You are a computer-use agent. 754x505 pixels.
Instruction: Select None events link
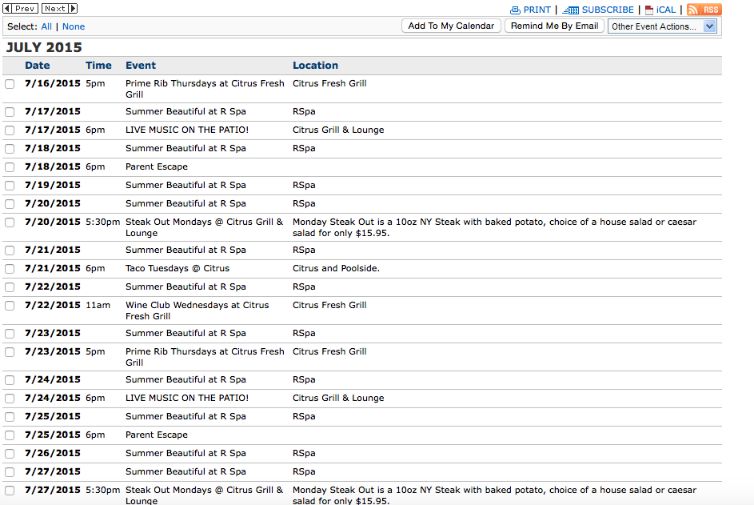point(73,27)
